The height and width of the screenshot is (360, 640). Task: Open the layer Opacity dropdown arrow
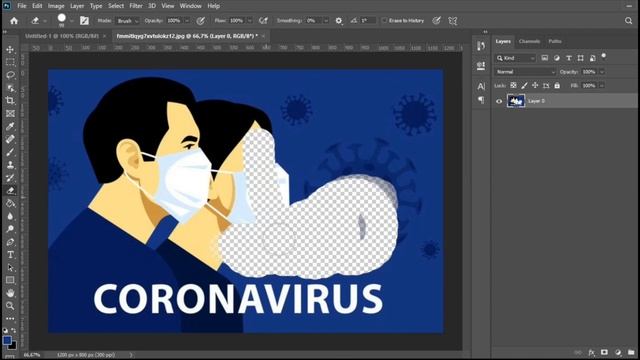point(602,72)
